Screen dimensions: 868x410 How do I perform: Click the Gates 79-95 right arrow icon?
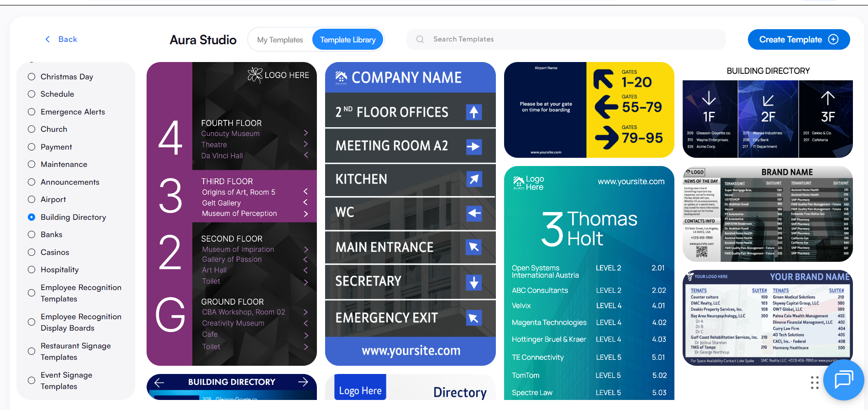tap(606, 137)
